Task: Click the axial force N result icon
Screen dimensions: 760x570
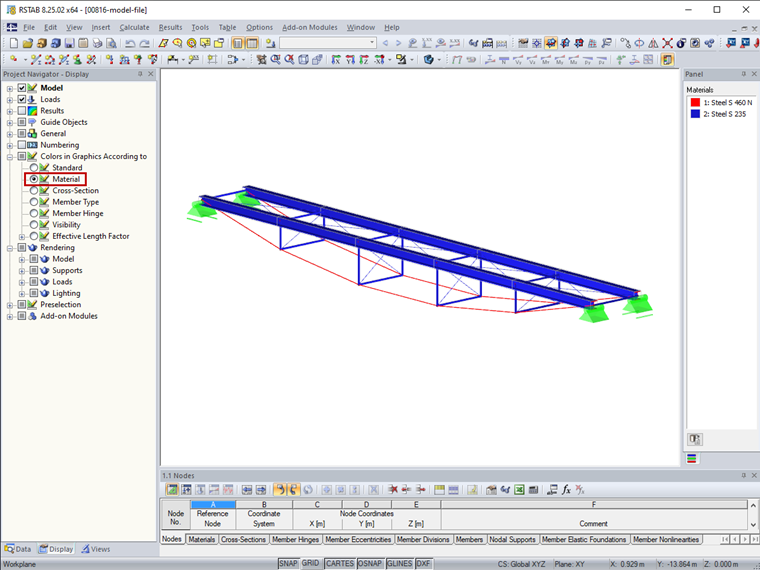Action: coord(504,60)
